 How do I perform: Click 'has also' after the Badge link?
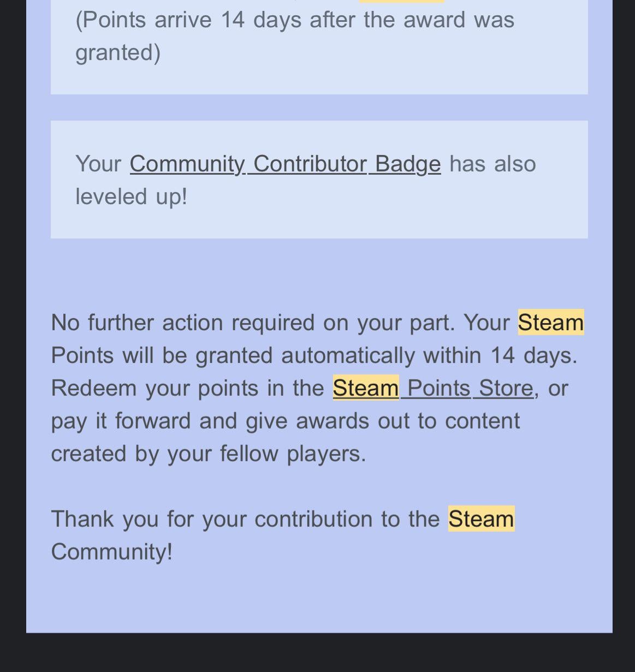492,164
